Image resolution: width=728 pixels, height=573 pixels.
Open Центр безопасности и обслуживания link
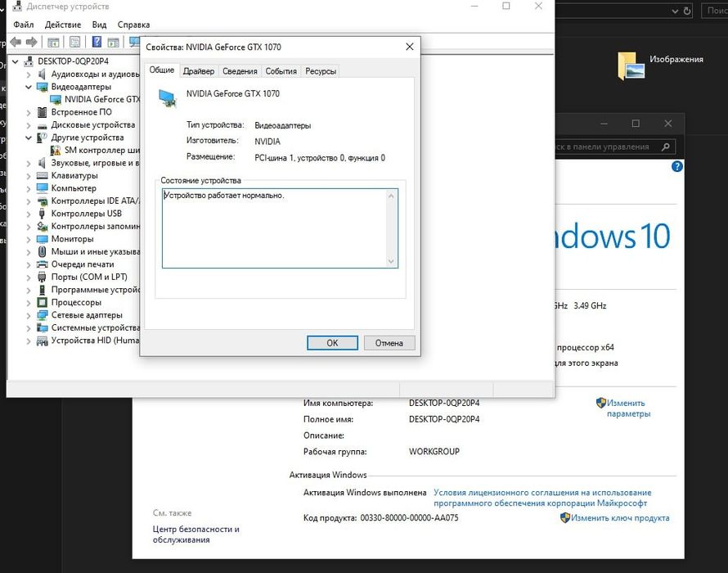tap(196, 535)
